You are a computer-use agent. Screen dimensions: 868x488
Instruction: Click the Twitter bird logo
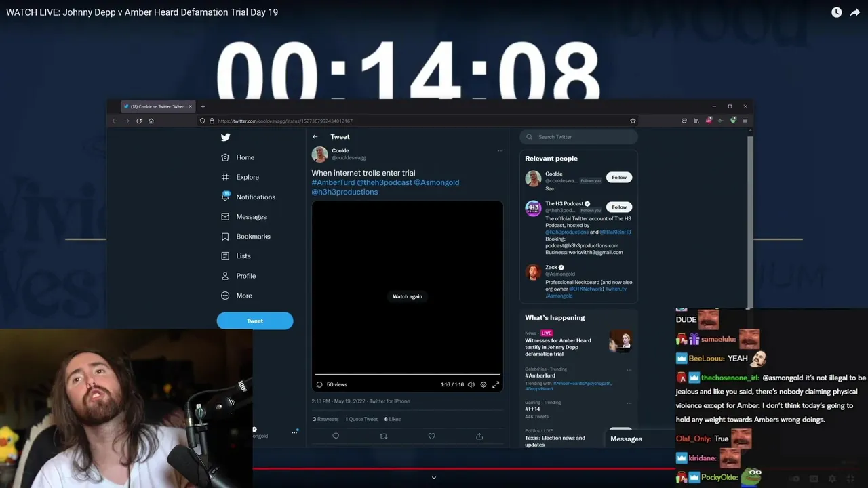225,137
